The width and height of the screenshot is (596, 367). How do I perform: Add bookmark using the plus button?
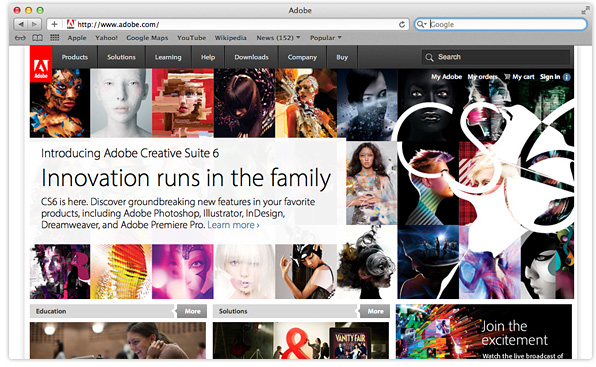tap(54, 24)
